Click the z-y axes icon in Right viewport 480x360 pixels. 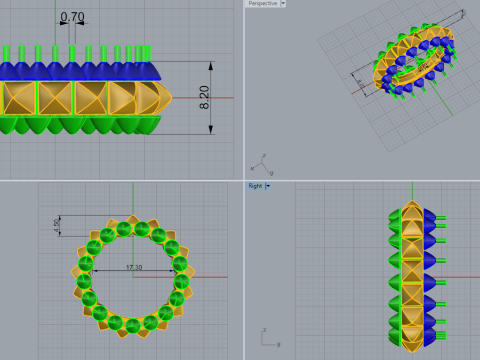(x=271, y=338)
